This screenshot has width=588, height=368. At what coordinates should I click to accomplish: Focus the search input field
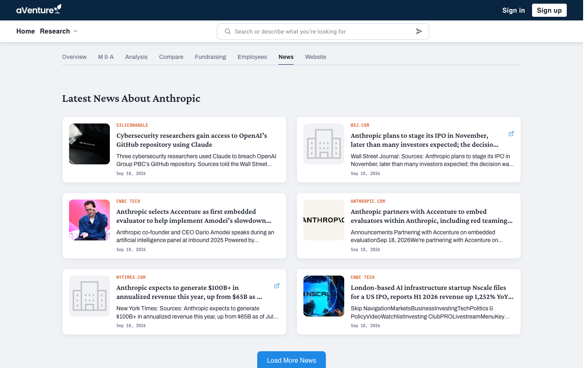pyautogui.click(x=323, y=31)
